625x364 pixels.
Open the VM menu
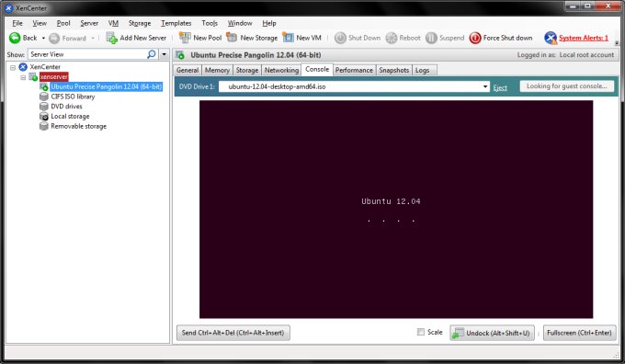tap(113, 23)
